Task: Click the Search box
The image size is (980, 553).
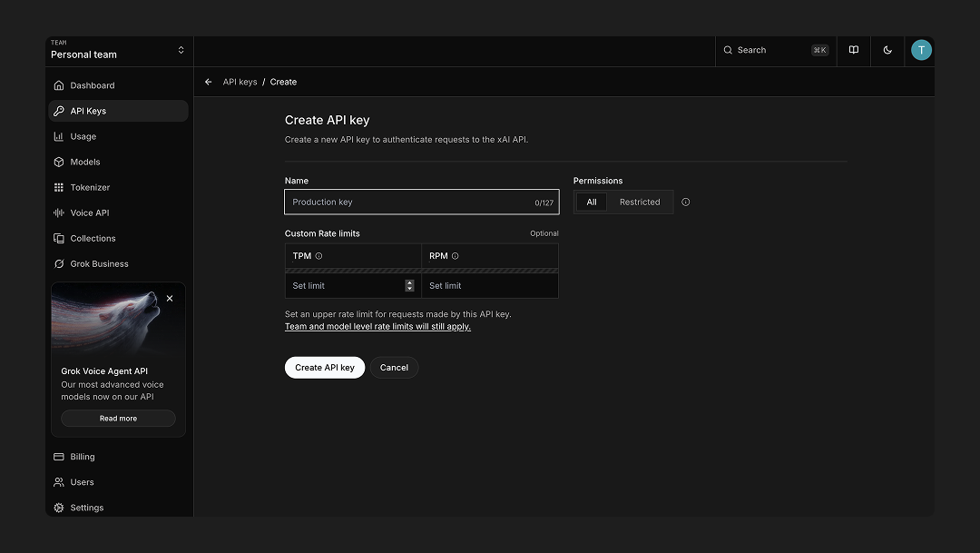Action: 776,50
